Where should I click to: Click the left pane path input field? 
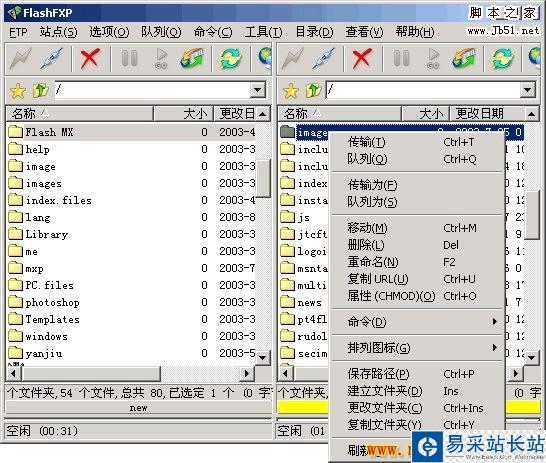pos(153,90)
